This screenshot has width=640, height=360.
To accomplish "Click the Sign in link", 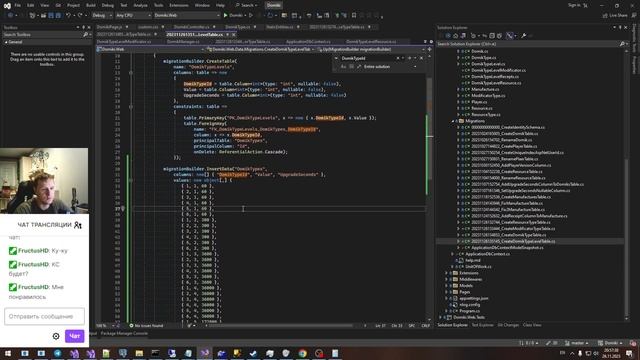I will [x=574, y=5].
